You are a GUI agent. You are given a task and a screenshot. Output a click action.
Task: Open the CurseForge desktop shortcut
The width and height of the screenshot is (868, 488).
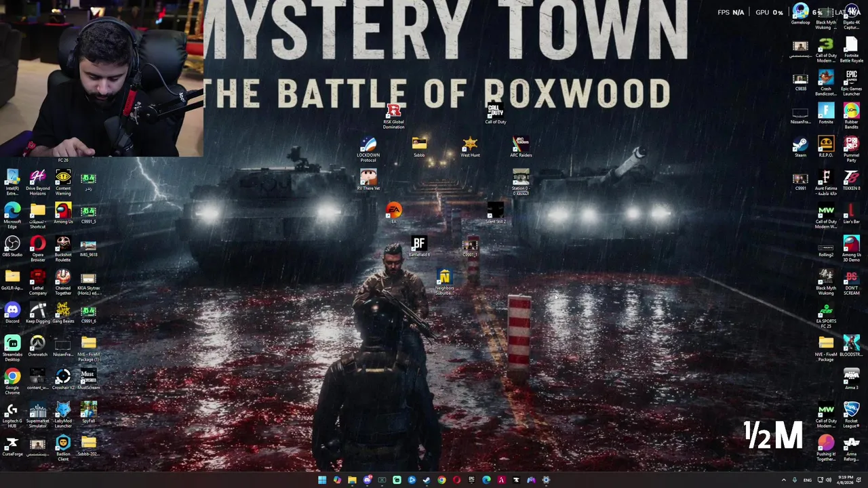coord(12,447)
